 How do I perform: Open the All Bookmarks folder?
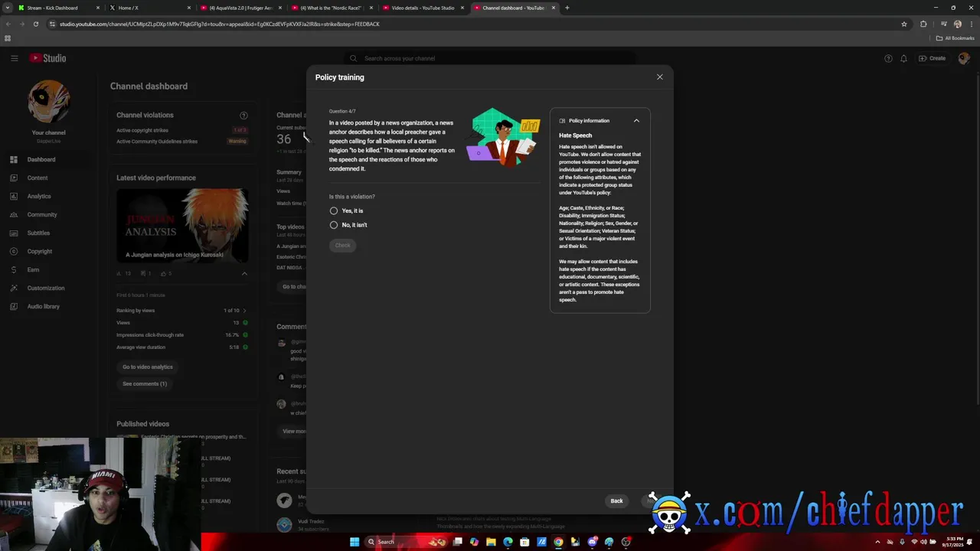point(955,38)
